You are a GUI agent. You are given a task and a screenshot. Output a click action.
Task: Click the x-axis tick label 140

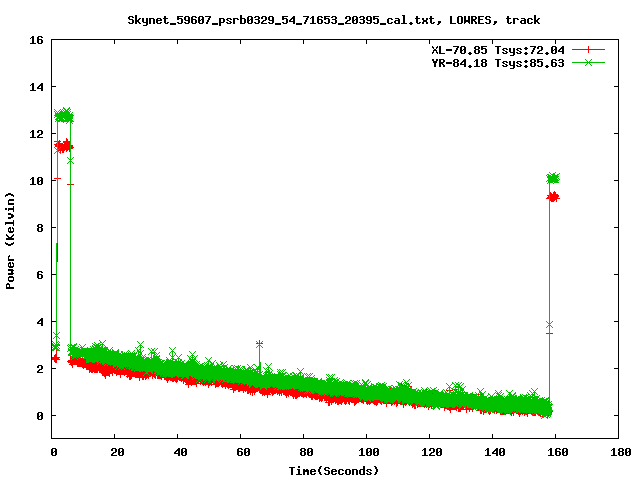495,452
